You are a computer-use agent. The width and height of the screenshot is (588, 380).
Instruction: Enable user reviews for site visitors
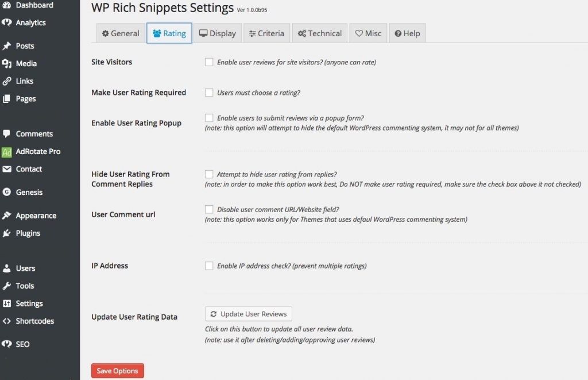[x=209, y=62]
